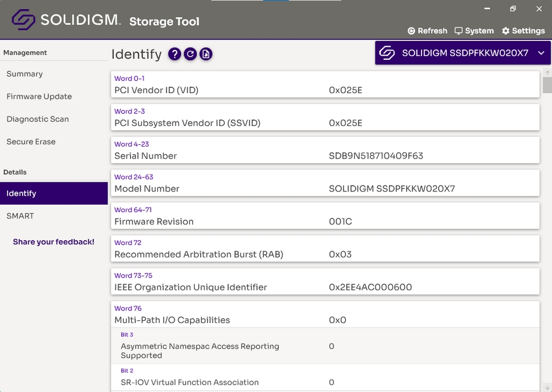552x392 pixels.
Task: Select the Identify sidebar item
Action: (54, 193)
